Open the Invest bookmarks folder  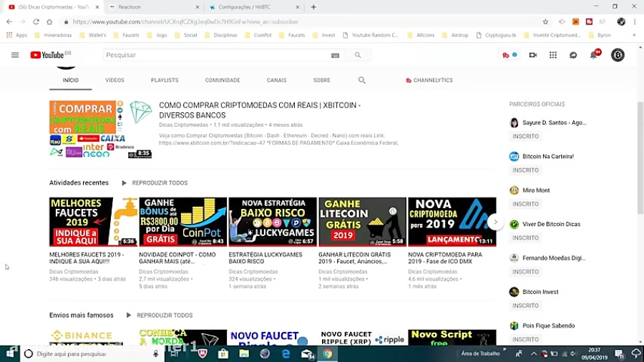coord(324,35)
